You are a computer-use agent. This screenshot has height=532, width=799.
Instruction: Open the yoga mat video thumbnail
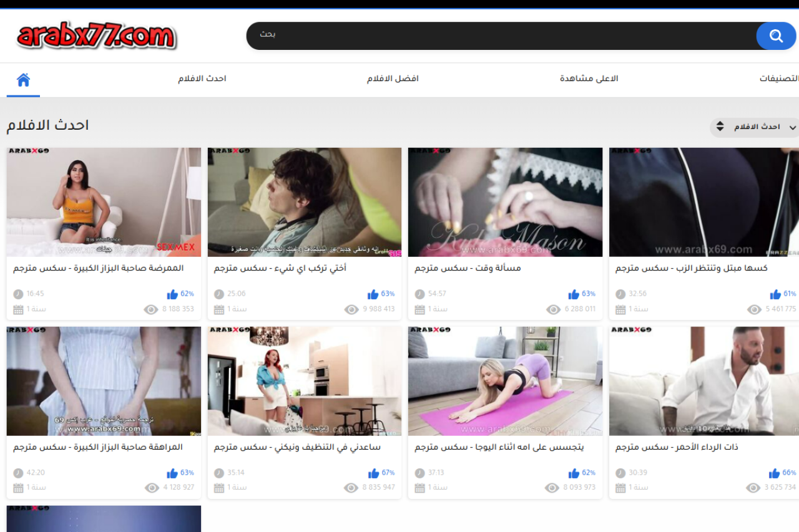[505, 381]
